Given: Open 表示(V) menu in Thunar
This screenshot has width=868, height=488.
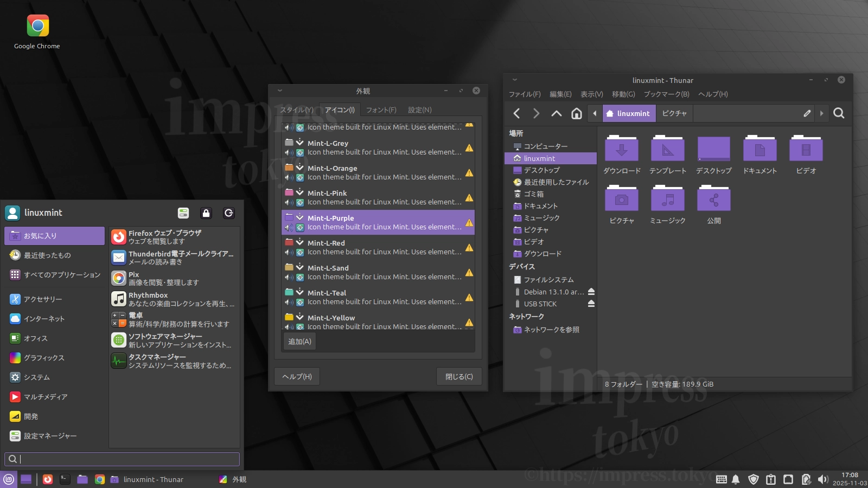Looking at the screenshot, I should pos(592,94).
